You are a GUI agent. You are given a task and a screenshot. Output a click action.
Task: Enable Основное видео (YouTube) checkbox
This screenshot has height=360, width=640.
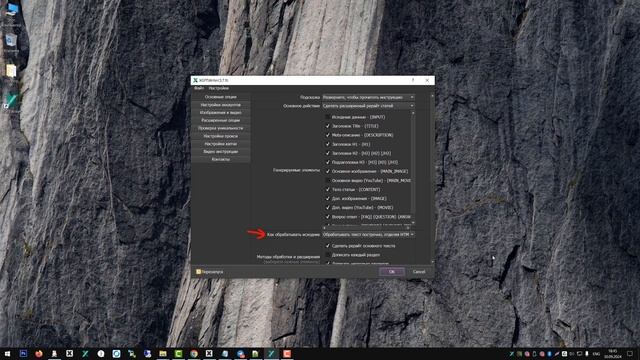point(327,180)
